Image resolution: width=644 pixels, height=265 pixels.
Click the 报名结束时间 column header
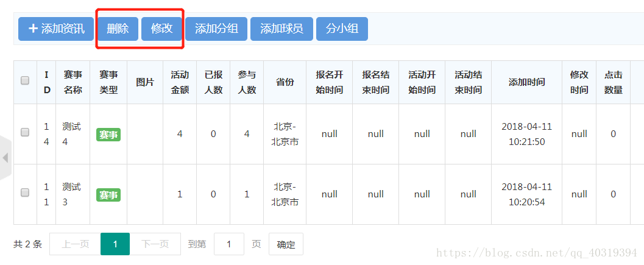pyautogui.click(x=375, y=82)
